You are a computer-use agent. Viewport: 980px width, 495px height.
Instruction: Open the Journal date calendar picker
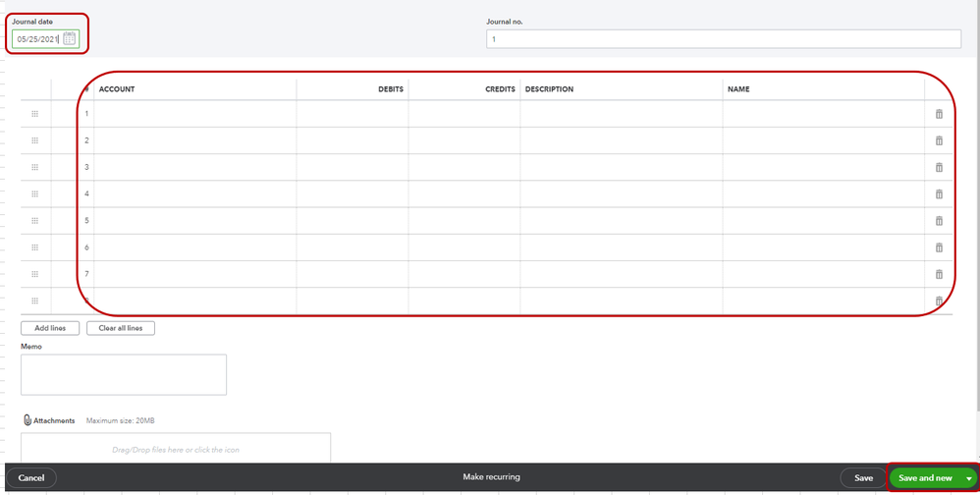[x=70, y=38]
